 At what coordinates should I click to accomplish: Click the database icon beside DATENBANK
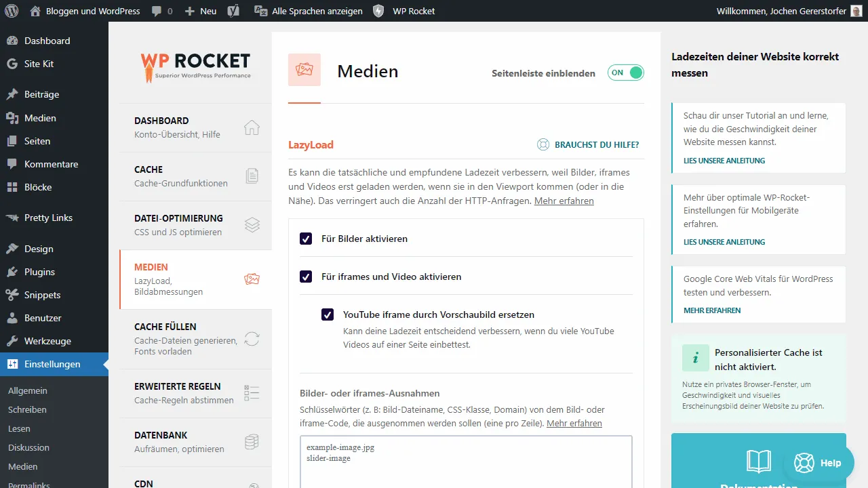[x=252, y=442]
